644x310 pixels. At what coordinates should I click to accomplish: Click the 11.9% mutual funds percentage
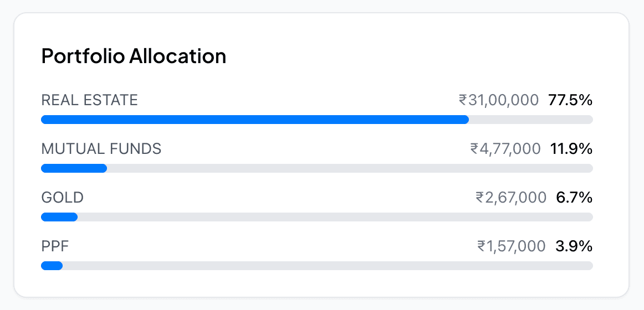click(571, 148)
